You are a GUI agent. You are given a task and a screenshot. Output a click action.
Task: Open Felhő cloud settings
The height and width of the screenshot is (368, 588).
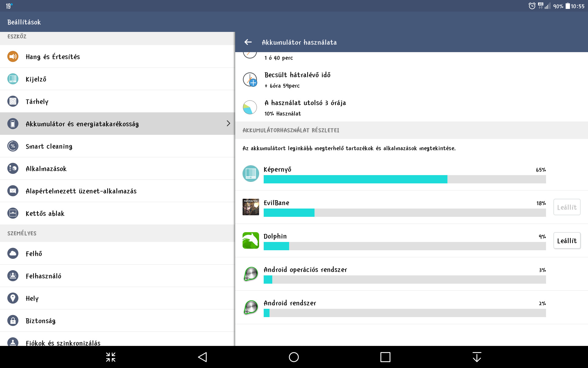point(118,253)
